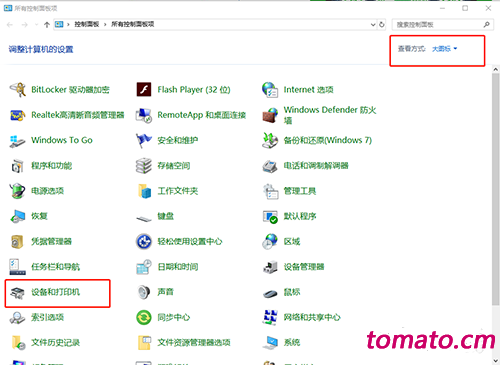Refresh the control panel view
This screenshot has width=500, height=365.
(382, 24)
